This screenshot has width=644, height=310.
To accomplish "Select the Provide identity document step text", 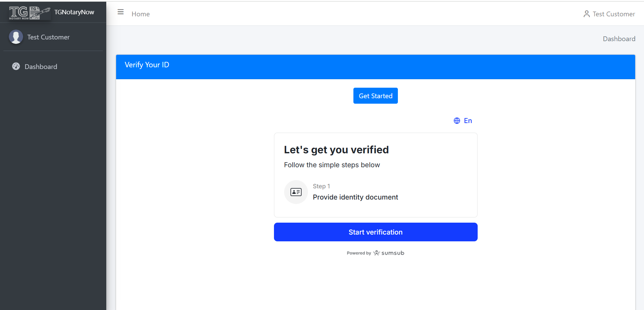I will 355,197.
